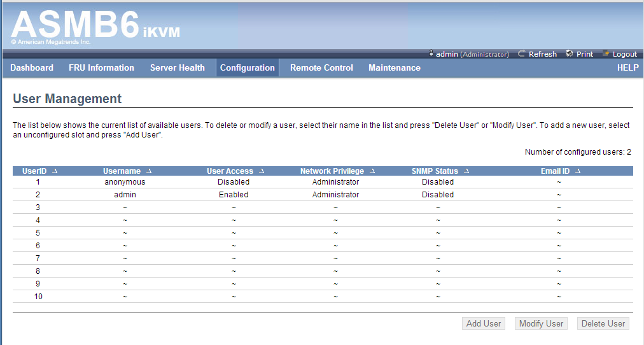
Task: Click Administrator privilege in admin table row
Action: [x=335, y=195]
